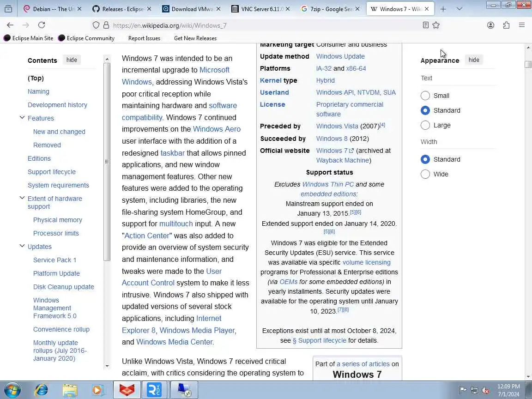Viewport: 532px width, 399px height.
Task: Open the Action Center article link
Action: point(146,236)
